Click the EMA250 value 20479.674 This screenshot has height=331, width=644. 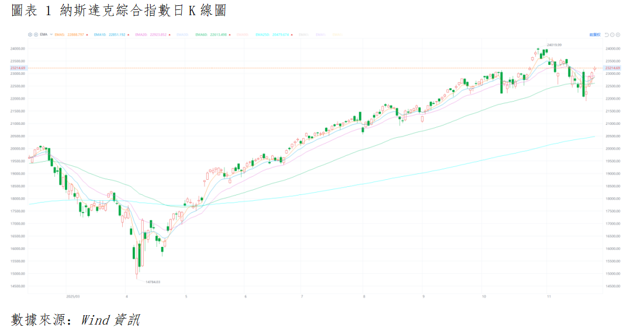(x=281, y=35)
